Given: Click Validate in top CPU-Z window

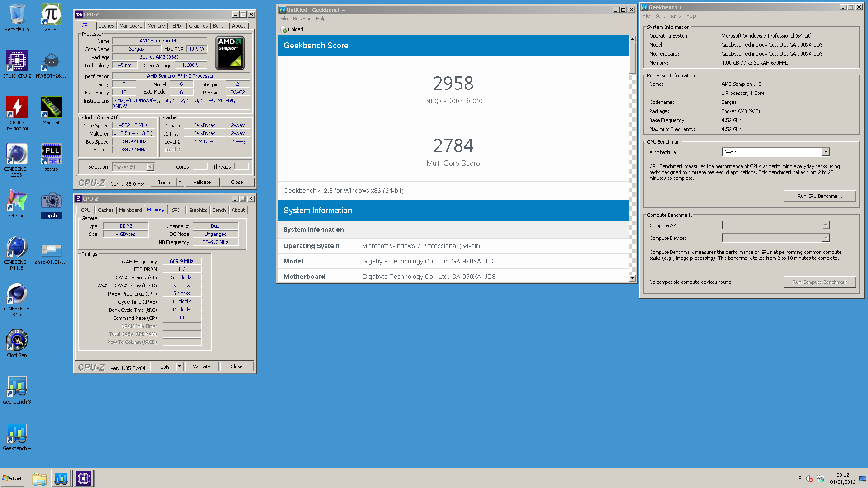Looking at the screenshot, I should pyautogui.click(x=202, y=182).
